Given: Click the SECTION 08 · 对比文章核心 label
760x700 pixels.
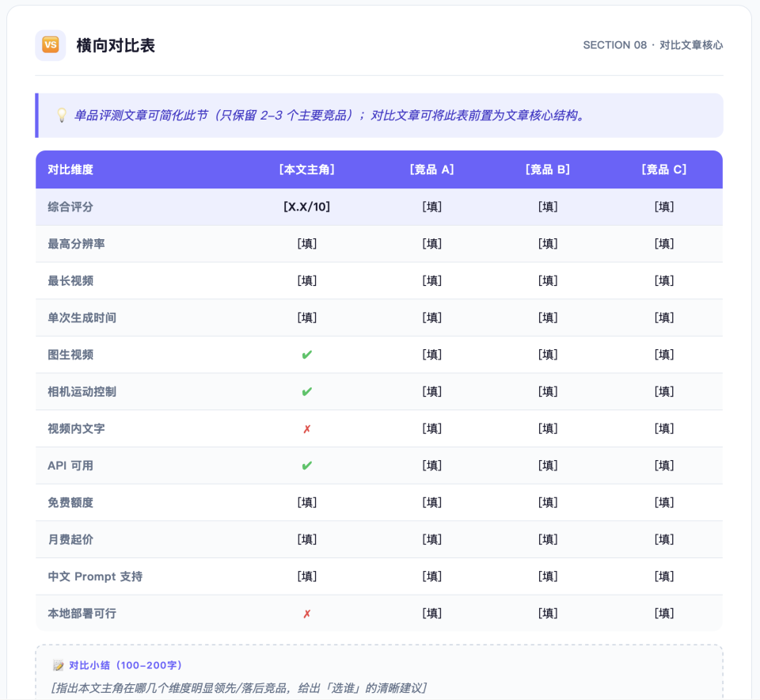Looking at the screenshot, I should pyautogui.click(x=653, y=45).
